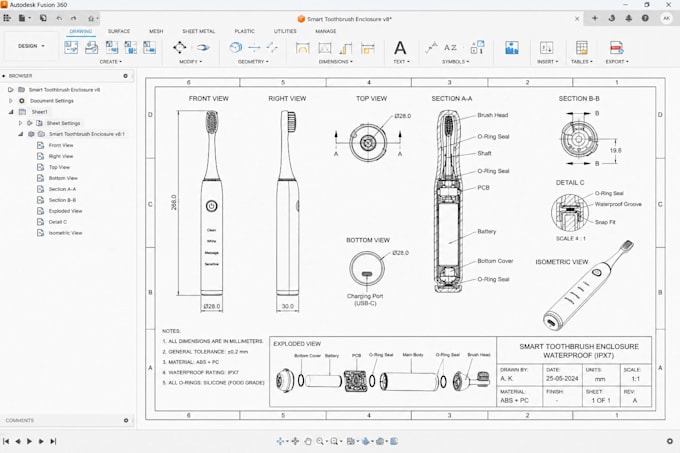The image size is (680, 453).
Task: Open browser panel settings gear
Action: tap(126, 76)
